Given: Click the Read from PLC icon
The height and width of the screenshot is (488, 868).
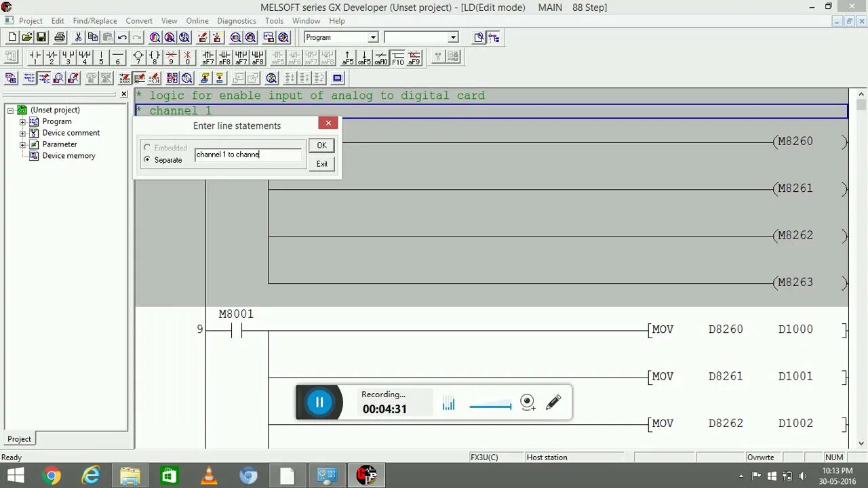Looking at the screenshot, I should point(218,37).
